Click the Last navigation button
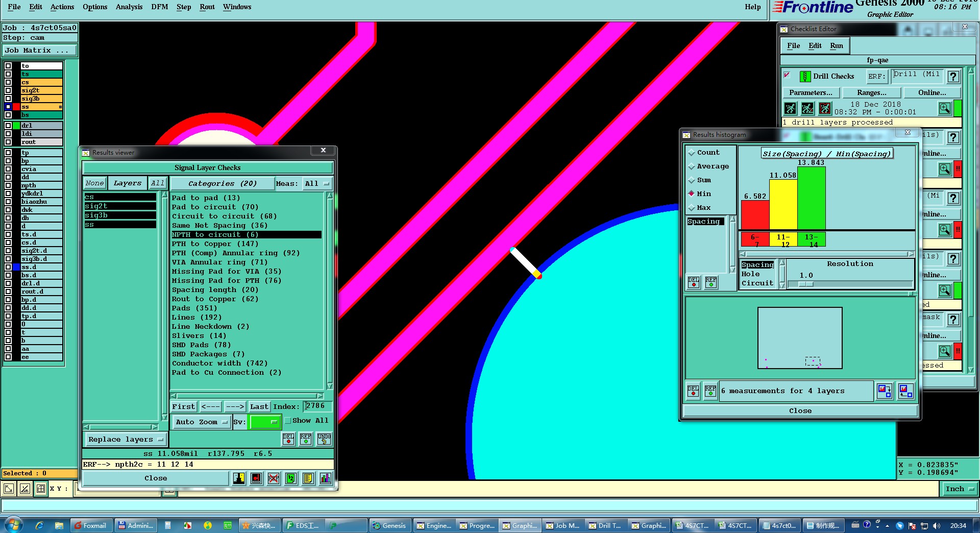The height and width of the screenshot is (533, 980). (x=259, y=407)
